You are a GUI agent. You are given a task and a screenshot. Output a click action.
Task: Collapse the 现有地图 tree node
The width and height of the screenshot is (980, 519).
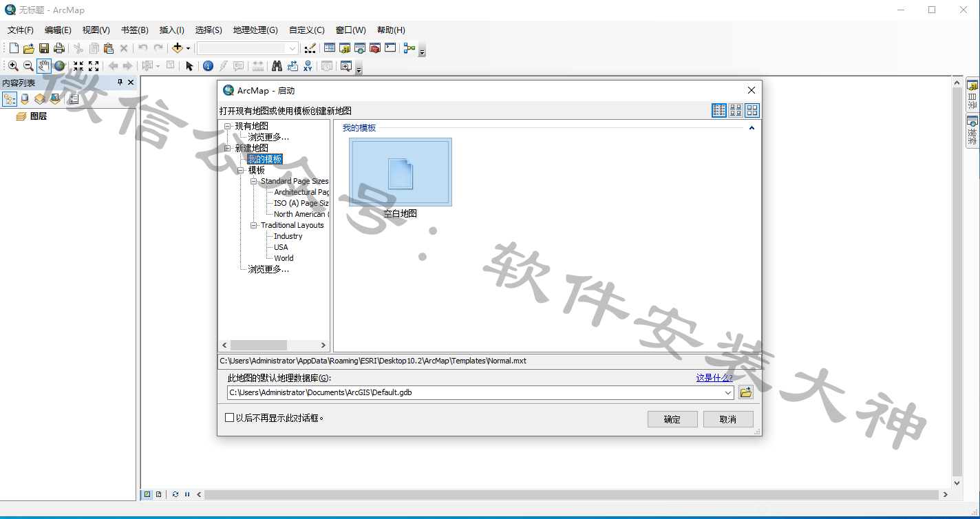[228, 126]
